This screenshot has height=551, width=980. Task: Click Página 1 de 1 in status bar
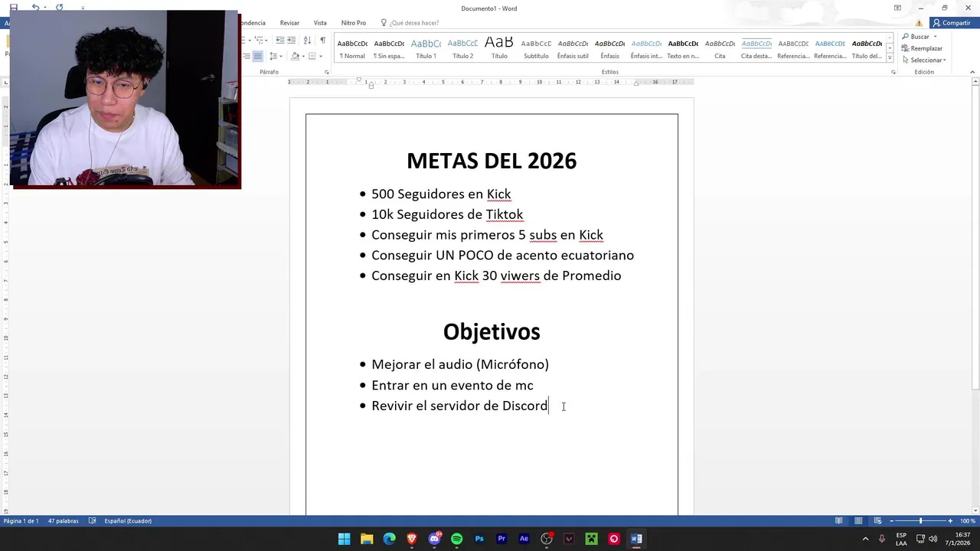tap(21, 521)
